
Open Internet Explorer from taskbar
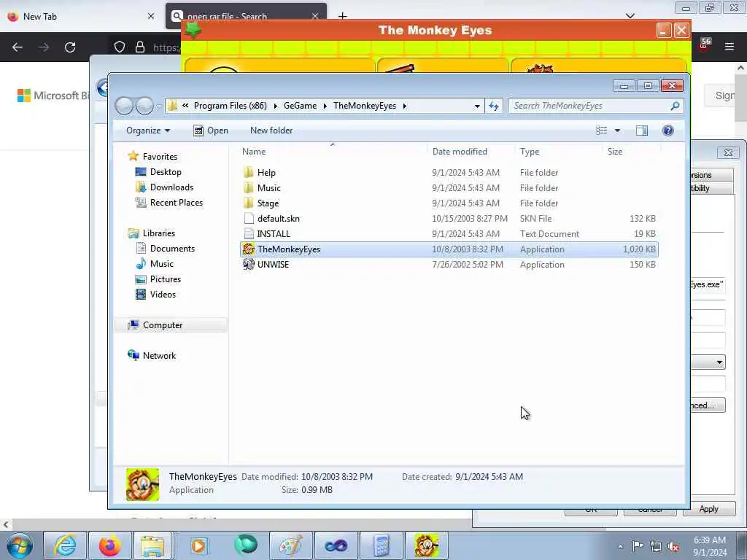[65, 545]
